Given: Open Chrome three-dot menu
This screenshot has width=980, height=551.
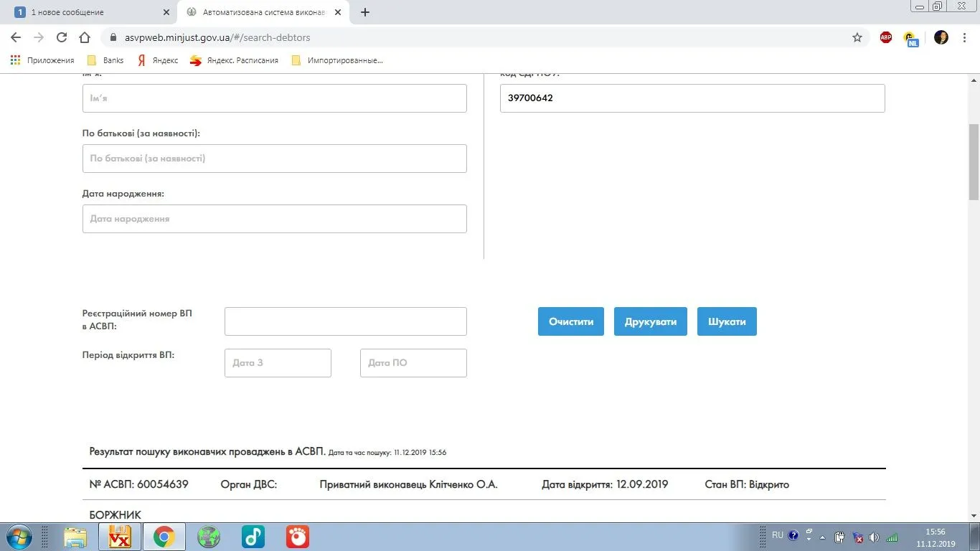Looking at the screenshot, I should click(x=965, y=37).
